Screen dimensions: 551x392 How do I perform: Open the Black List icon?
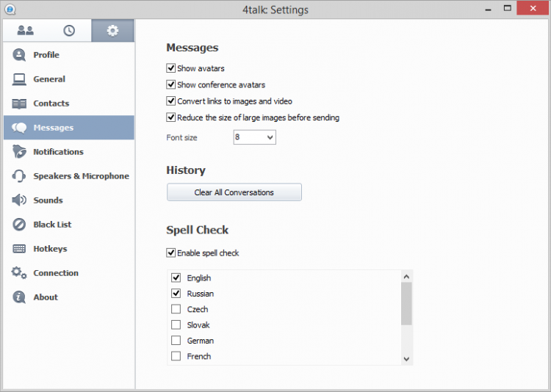19,225
